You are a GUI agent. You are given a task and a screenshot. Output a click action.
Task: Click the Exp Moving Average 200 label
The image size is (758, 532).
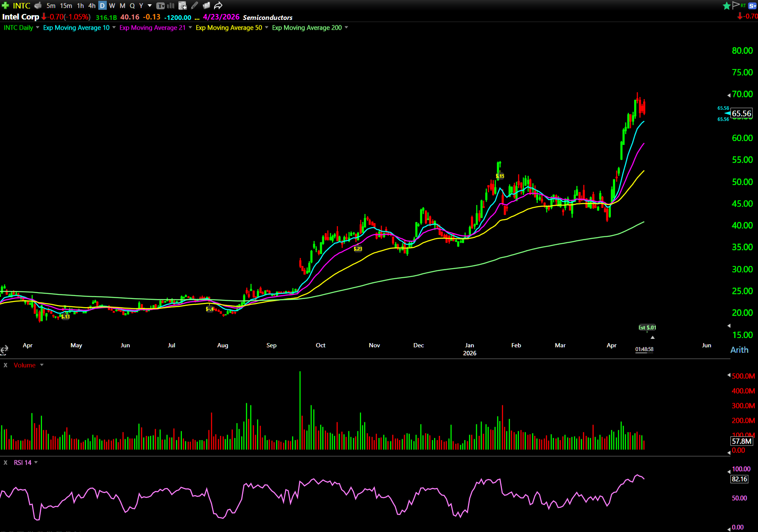tap(307, 28)
